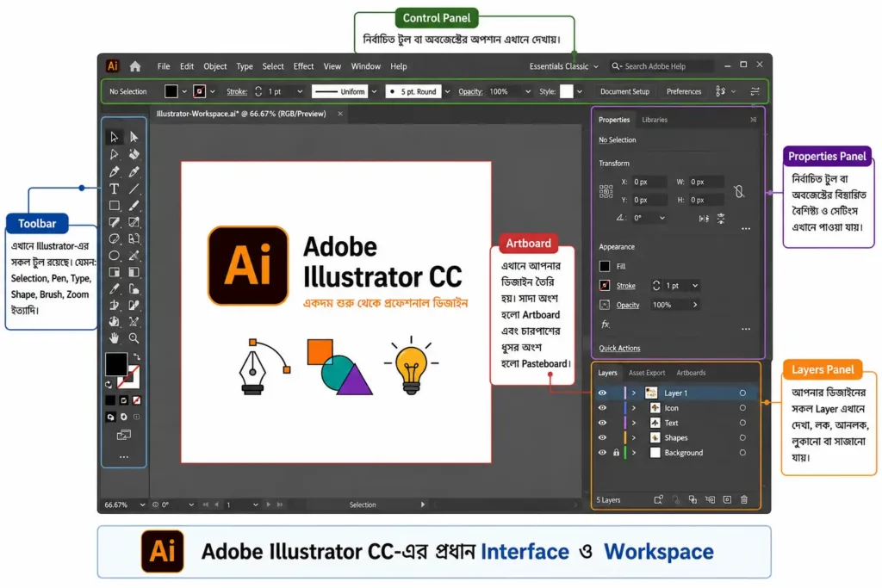Screen dimensions: 882x588
Task: Select the Selection tool arrow
Action: 115,137
